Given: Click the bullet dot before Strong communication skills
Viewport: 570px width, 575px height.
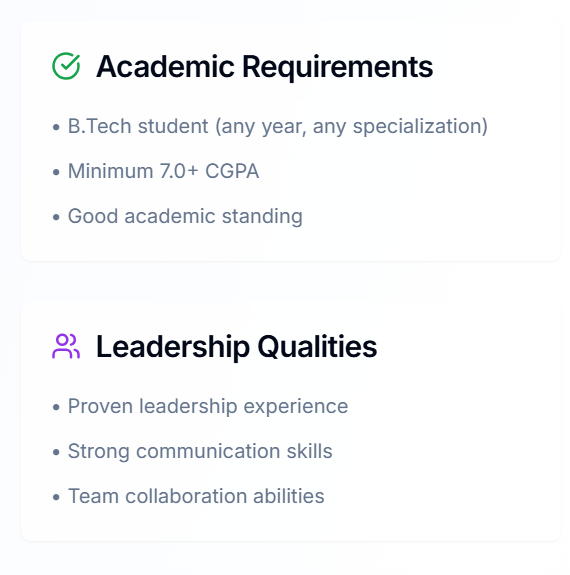Looking at the screenshot, I should pyautogui.click(x=56, y=452).
